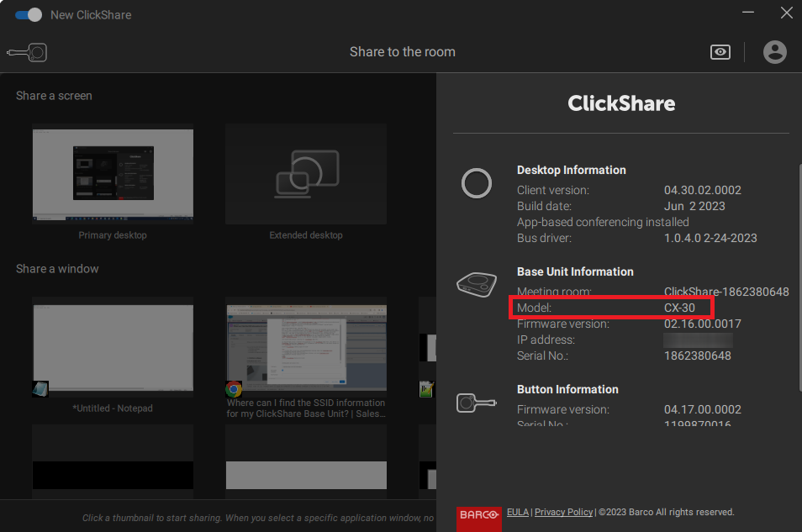Viewport: 802px width, 532px height.
Task: Open the user profile icon
Action: point(774,52)
